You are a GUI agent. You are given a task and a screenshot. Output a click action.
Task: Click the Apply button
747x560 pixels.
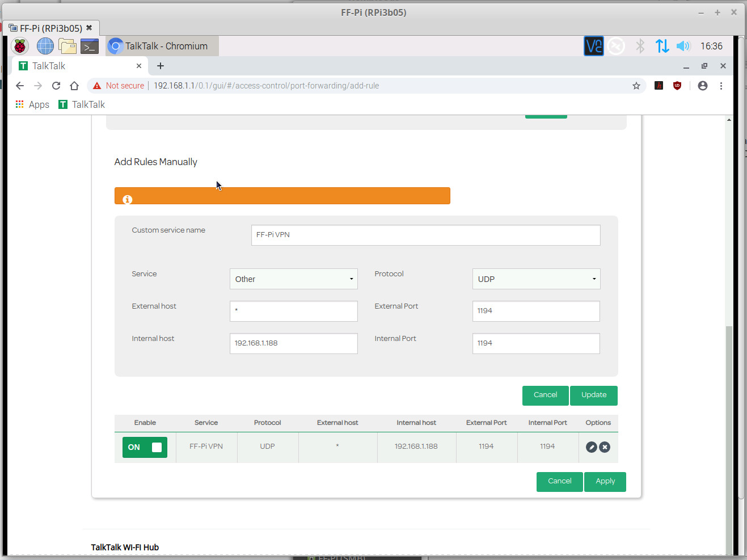point(605,481)
